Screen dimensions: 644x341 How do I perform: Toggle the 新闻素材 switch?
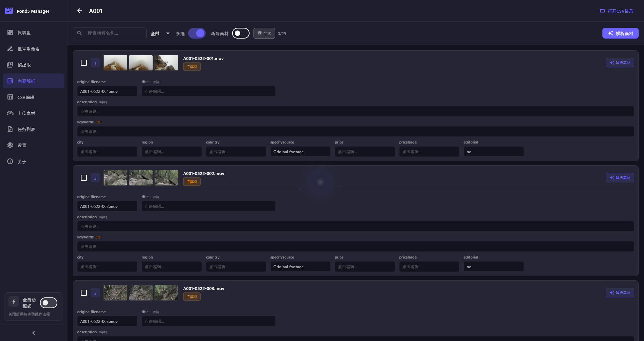241,33
